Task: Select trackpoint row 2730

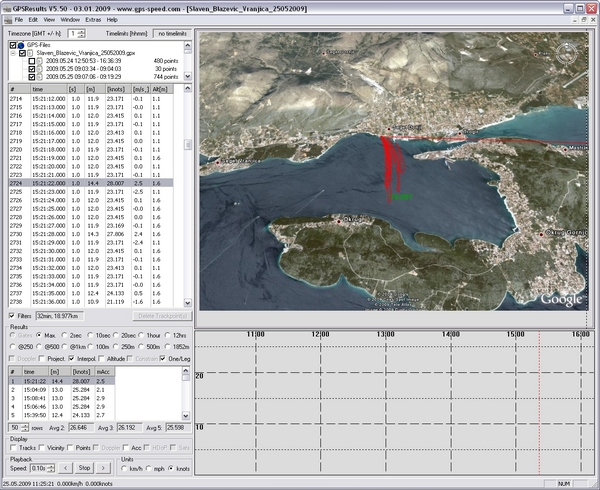Action: click(x=91, y=234)
